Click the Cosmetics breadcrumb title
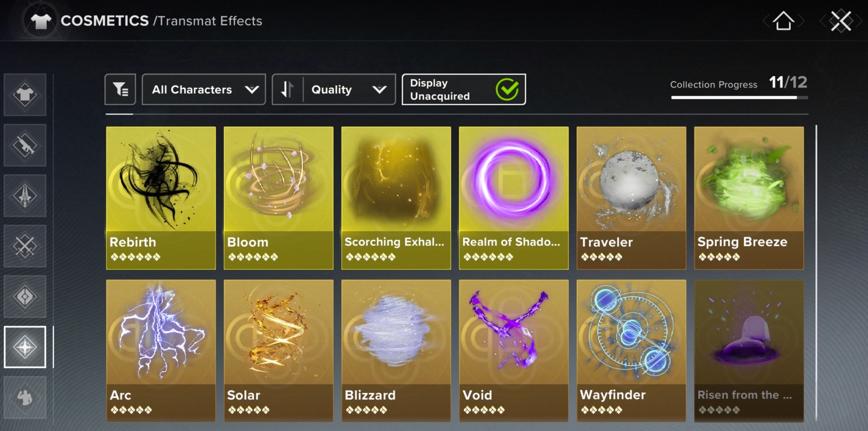This screenshot has height=431, width=868. click(105, 21)
